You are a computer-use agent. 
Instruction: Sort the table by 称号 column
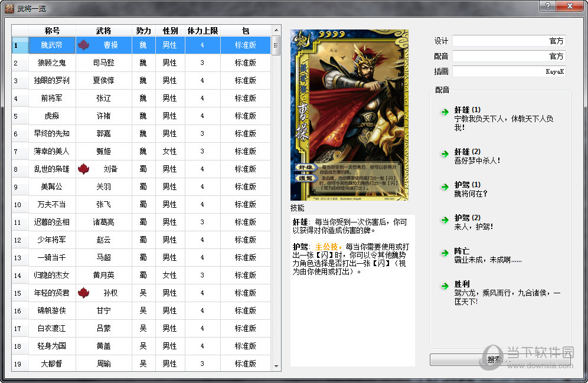[52, 31]
